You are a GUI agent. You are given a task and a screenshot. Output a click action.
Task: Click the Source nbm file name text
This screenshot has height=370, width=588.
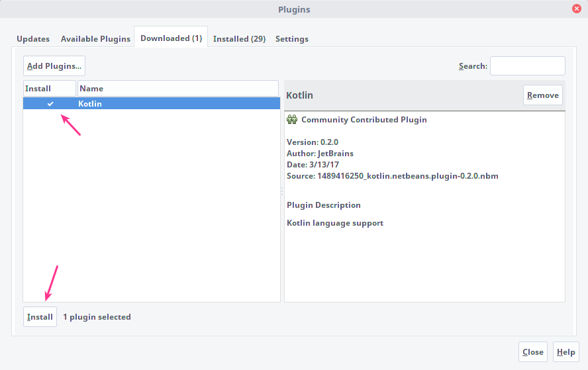point(408,176)
